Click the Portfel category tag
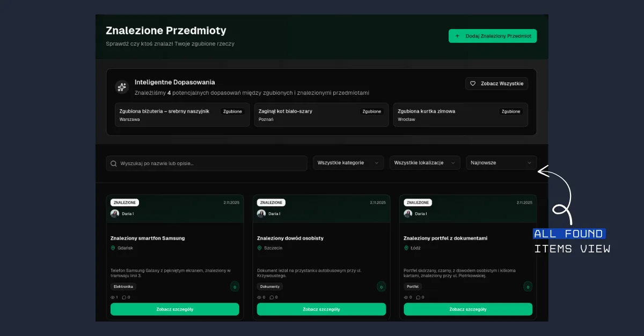This screenshot has height=336, width=644. (413, 287)
